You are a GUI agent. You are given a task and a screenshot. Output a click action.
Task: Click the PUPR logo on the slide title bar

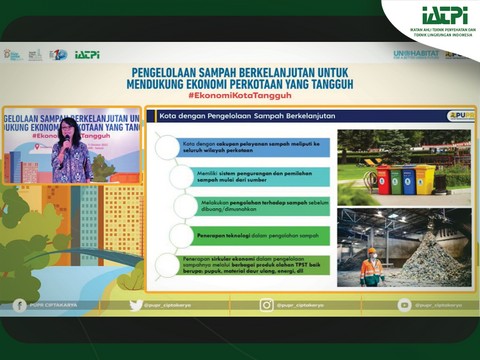pyautogui.click(x=461, y=116)
